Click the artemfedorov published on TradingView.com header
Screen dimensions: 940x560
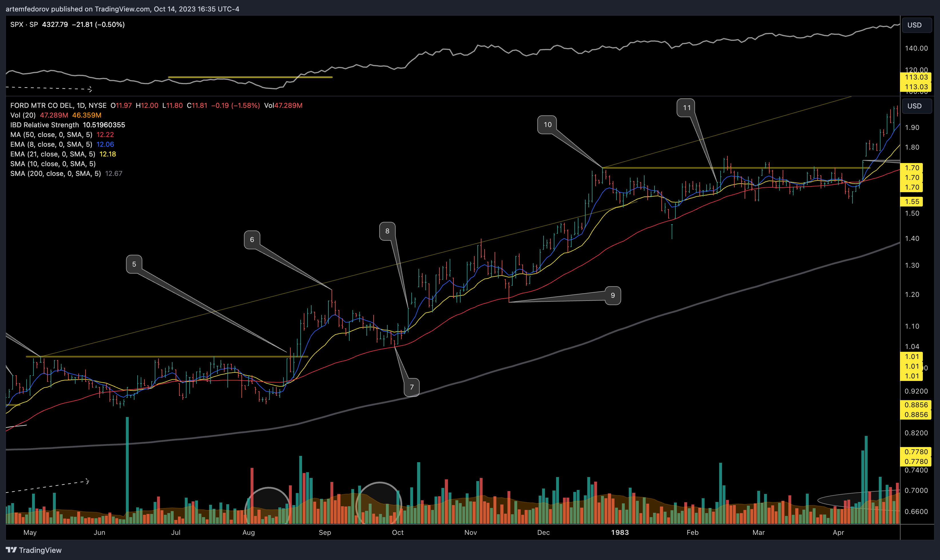pos(122,9)
